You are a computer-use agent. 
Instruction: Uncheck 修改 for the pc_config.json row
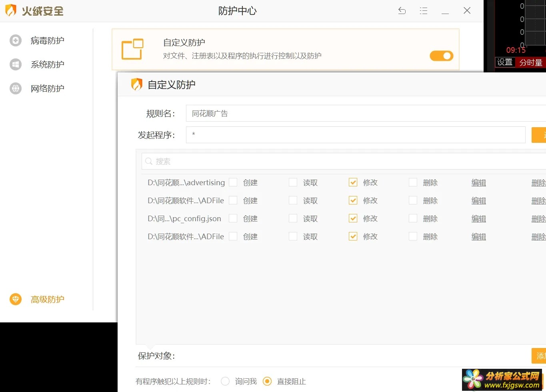(353, 218)
